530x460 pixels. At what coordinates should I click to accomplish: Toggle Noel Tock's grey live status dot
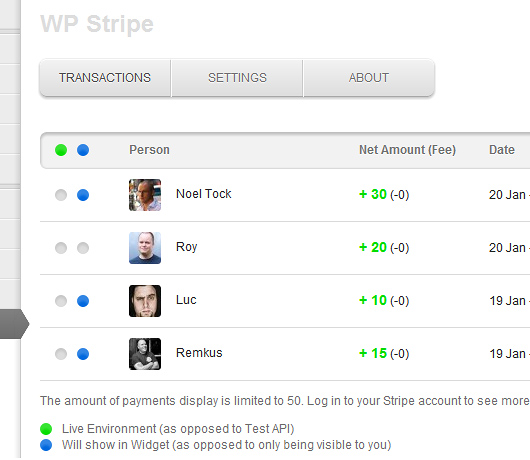coord(61,195)
